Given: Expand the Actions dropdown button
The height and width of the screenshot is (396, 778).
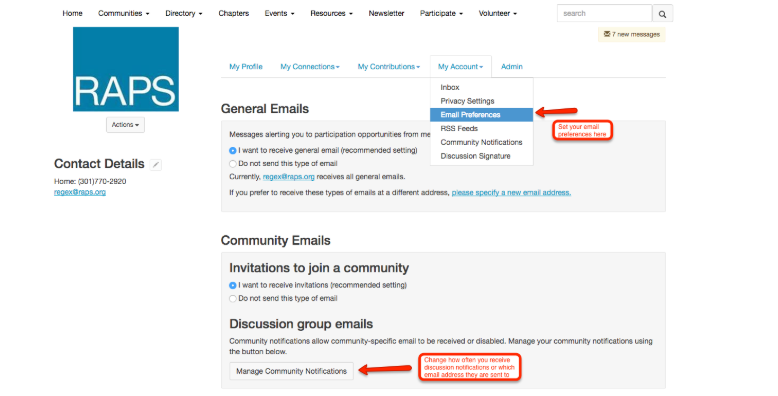Looking at the screenshot, I should click(x=126, y=125).
